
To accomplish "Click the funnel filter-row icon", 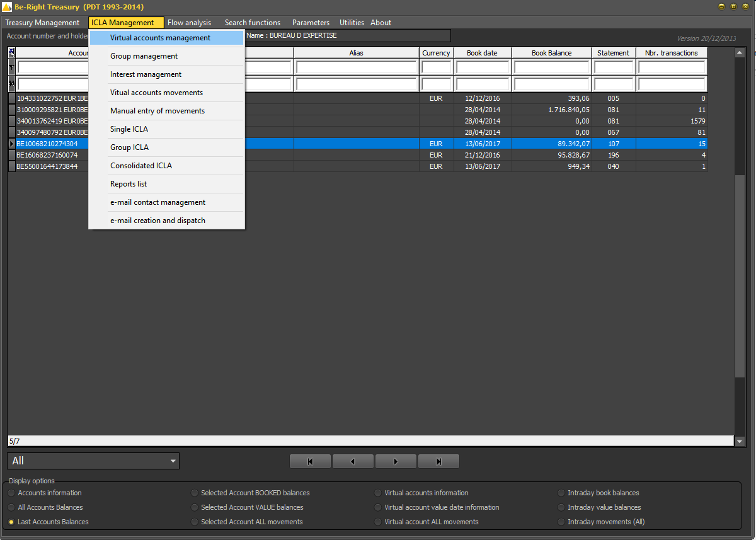I will coord(11,67).
